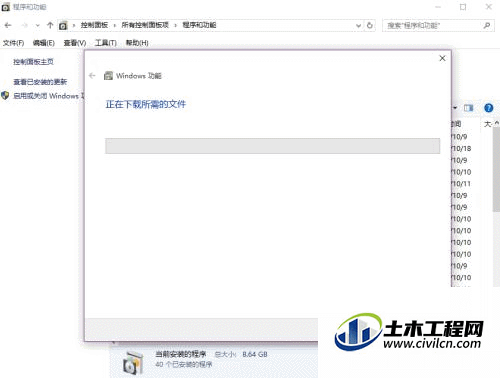This screenshot has width=500, height=378.
Task: Click the forward arrow in explorer navigation
Action: (24, 25)
